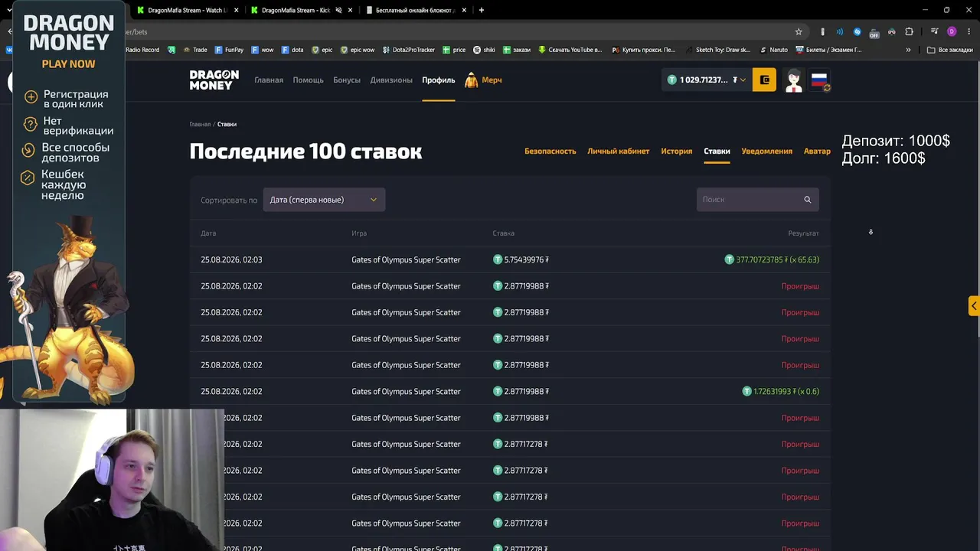Close the Бесплатный онлайн блокнот tab
Viewport: 980px width, 551px height.
(x=463, y=11)
